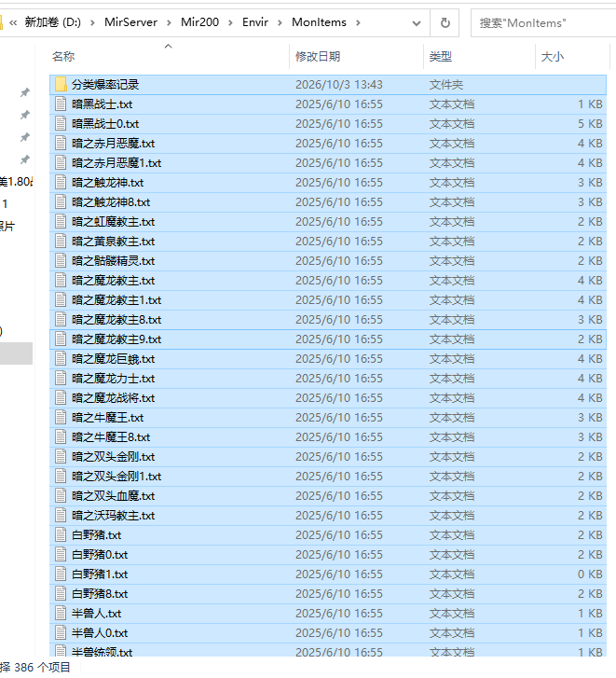Expand the arrow after 新加卷 (D:) breadcrumb
Screen dimensions: 616x678
click(92, 22)
